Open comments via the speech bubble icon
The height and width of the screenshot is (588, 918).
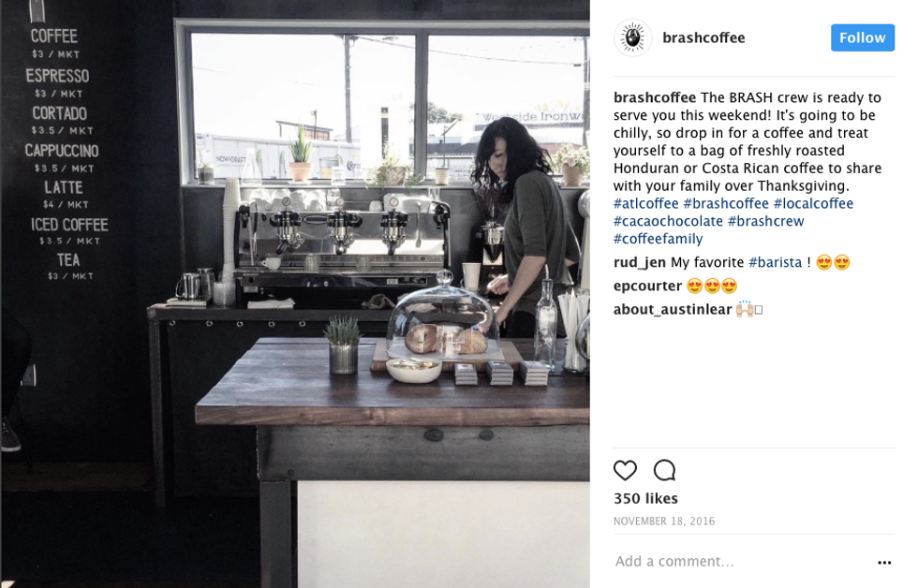pyautogui.click(x=664, y=470)
